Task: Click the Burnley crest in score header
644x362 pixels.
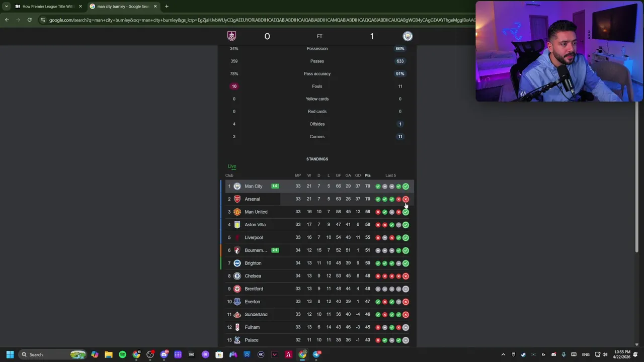Action: click(x=231, y=36)
